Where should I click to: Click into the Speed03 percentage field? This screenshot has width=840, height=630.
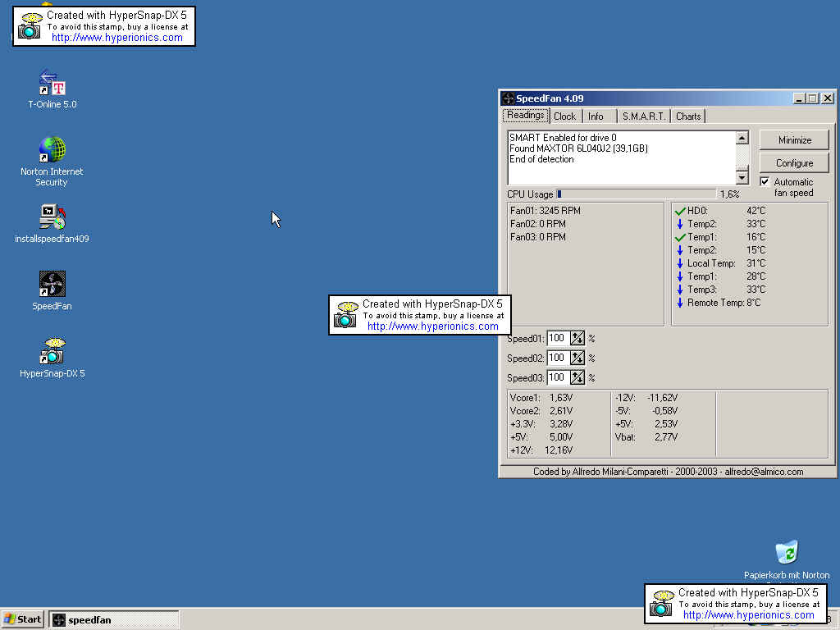click(x=558, y=377)
